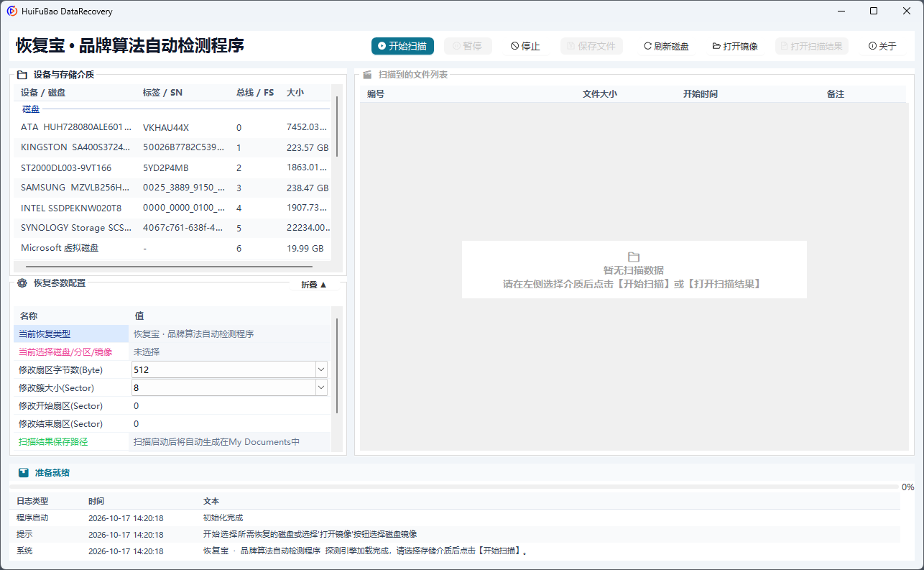924x570 pixels.
Task: Start scanning with the 开始扫描 button
Action: (403, 46)
